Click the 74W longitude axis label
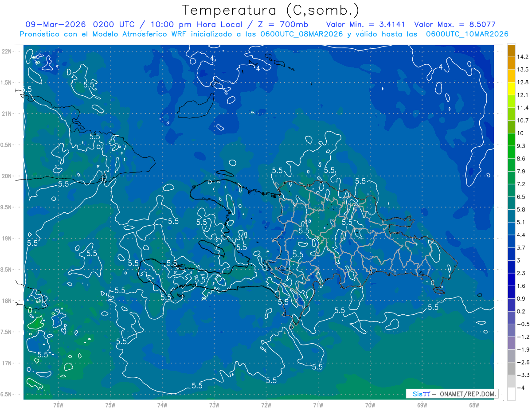The height and width of the screenshot is (411, 532). (x=162, y=405)
